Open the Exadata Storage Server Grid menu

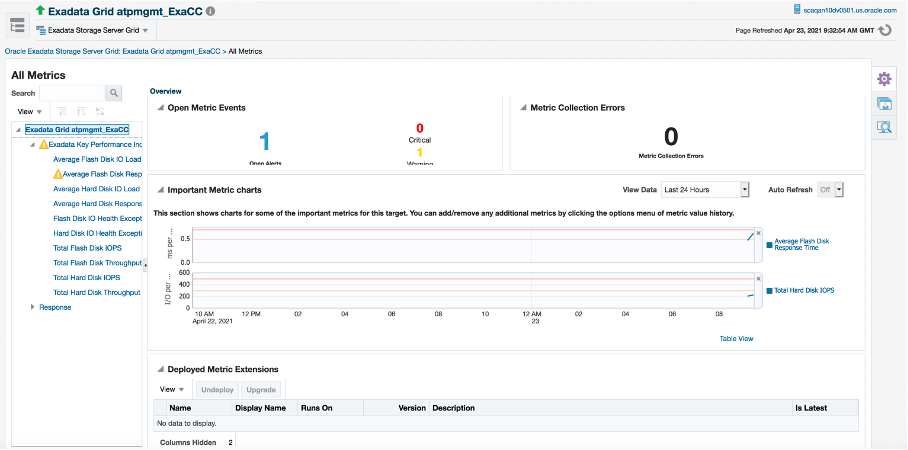tap(93, 30)
